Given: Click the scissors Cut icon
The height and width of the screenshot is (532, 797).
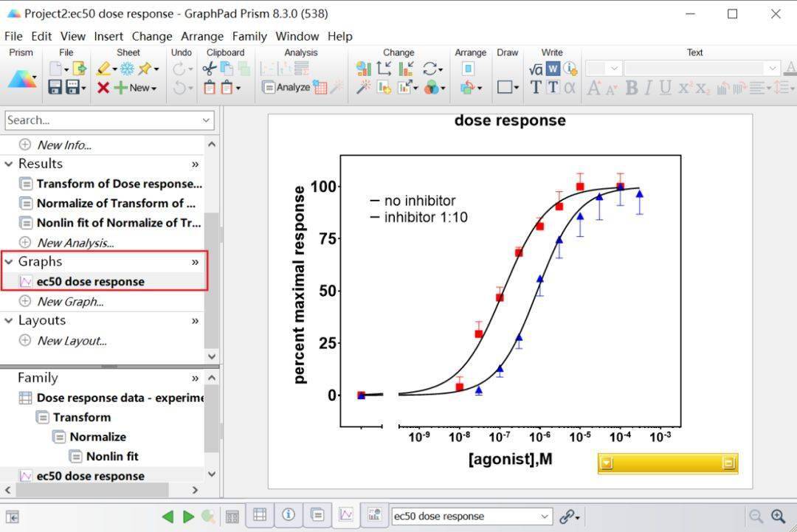Looking at the screenshot, I should point(209,69).
